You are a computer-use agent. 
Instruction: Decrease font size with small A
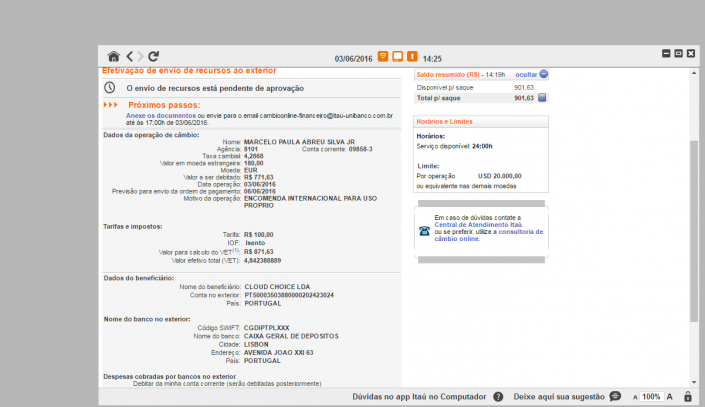point(634,398)
